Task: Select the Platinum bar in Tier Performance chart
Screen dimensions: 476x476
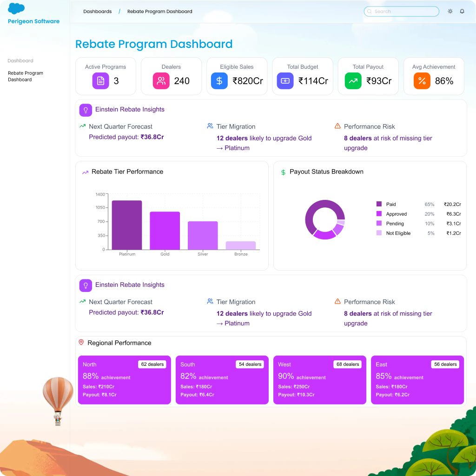Action: 127,225
